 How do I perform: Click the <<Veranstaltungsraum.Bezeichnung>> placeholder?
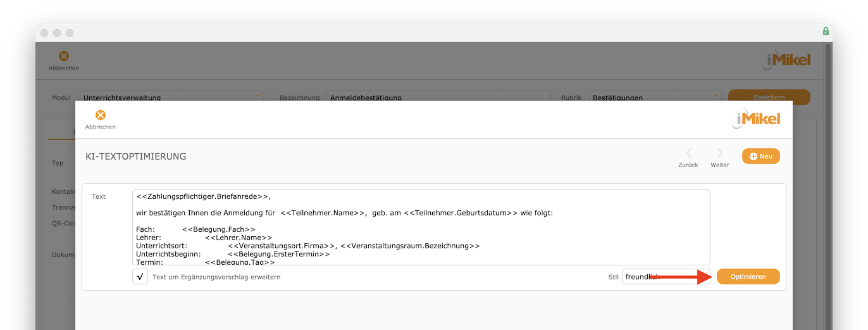pyautogui.click(x=410, y=246)
